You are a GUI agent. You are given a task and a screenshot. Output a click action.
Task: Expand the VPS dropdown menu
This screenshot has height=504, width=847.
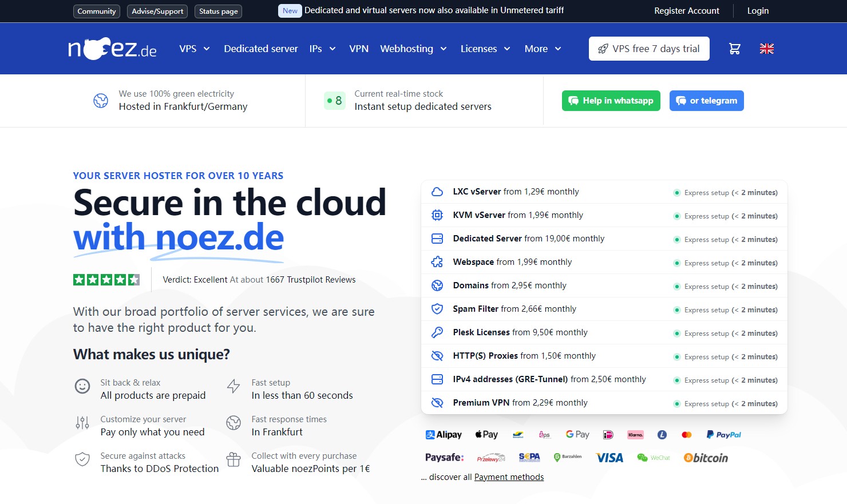pyautogui.click(x=195, y=49)
